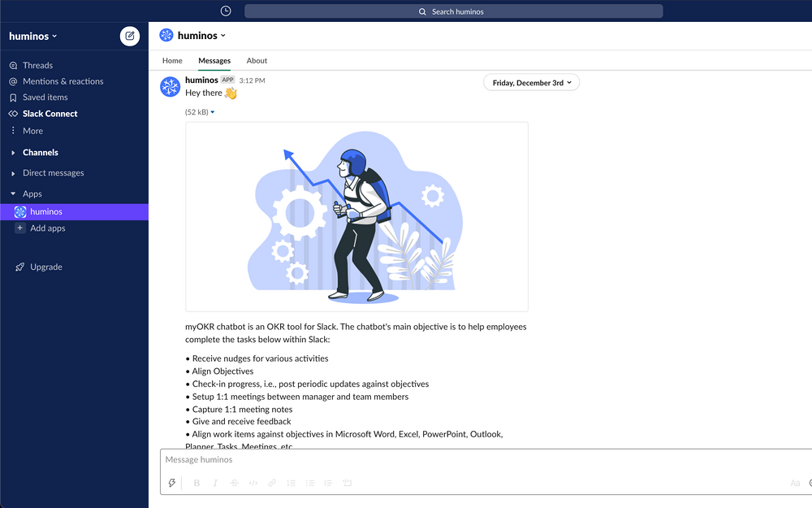812x508 pixels.
Task: Toggle ordered list formatting
Action: pos(291,483)
